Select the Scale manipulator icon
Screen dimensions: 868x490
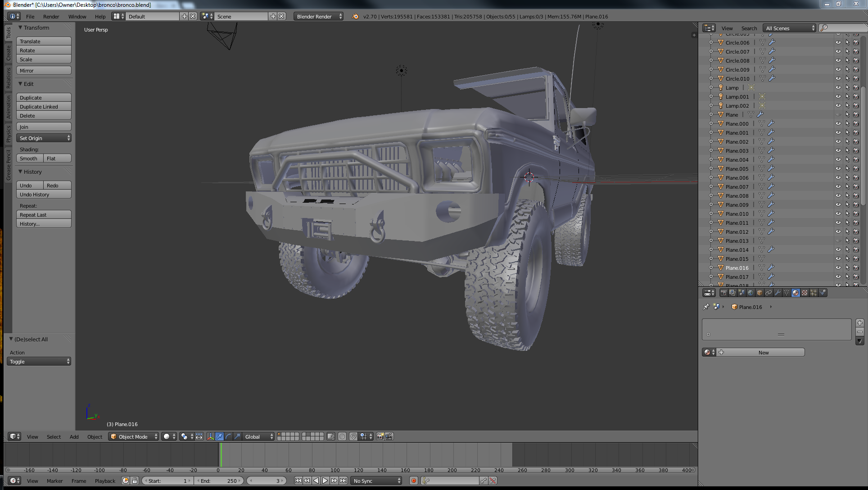237,436
